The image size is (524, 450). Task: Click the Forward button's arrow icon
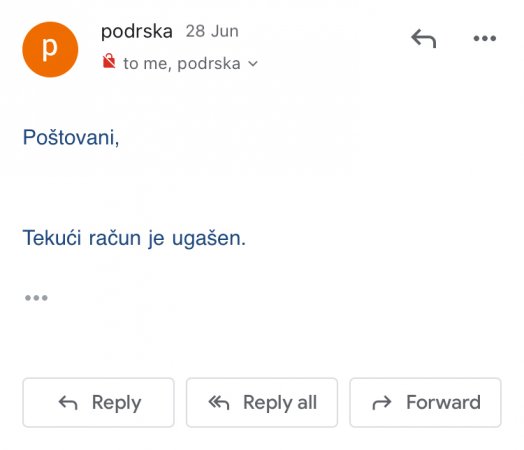[x=382, y=403]
